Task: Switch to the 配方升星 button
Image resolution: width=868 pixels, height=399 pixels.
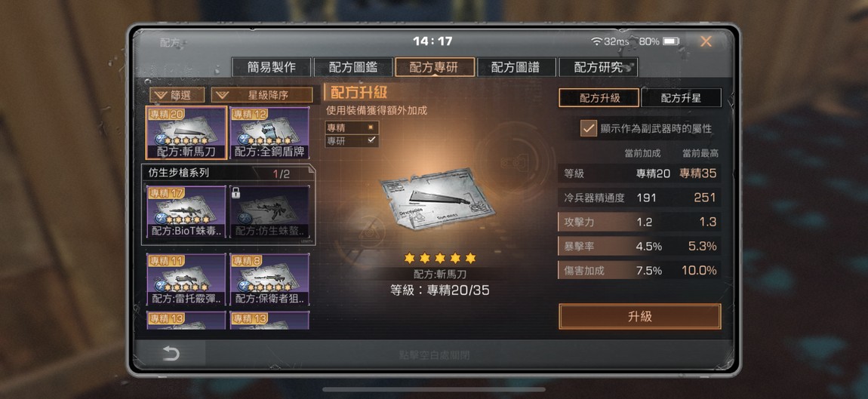Action: 681,98
